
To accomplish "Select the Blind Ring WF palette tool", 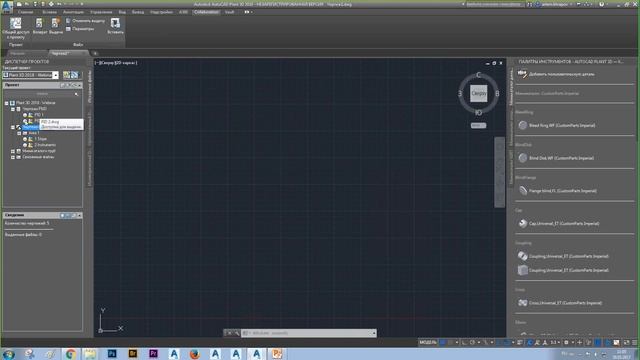I will click(x=557, y=125).
